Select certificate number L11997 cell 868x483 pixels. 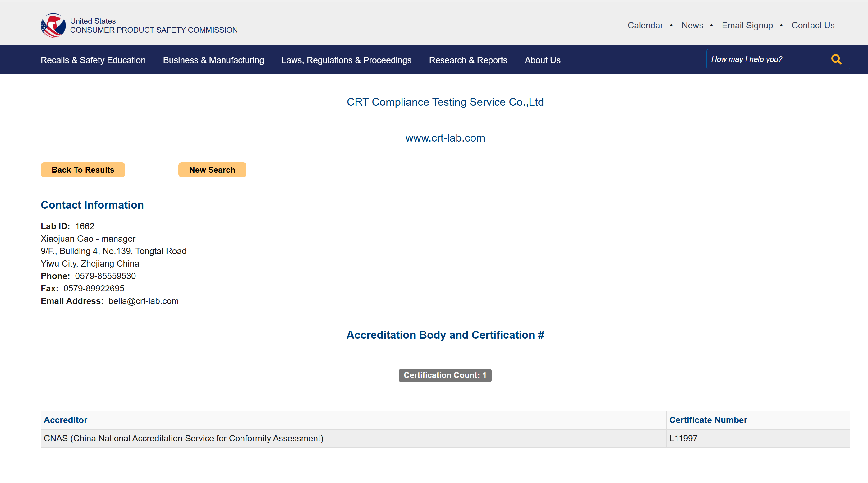point(758,438)
